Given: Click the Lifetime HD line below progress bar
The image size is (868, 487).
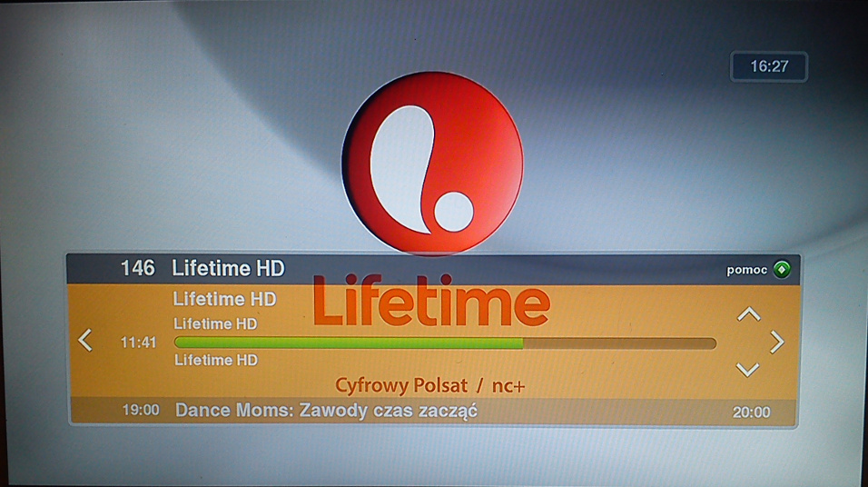Looking at the screenshot, I should pyautogui.click(x=216, y=360).
